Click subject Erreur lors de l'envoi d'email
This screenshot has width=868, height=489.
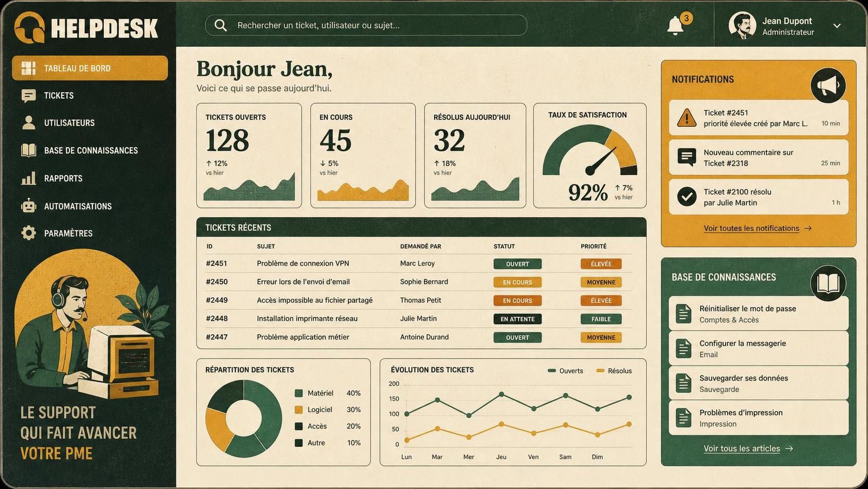point(303,282)
